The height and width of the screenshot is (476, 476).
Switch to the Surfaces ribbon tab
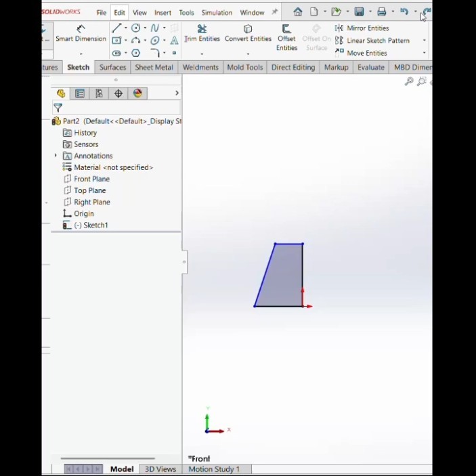pyautogui.click(x=112, y=68)
